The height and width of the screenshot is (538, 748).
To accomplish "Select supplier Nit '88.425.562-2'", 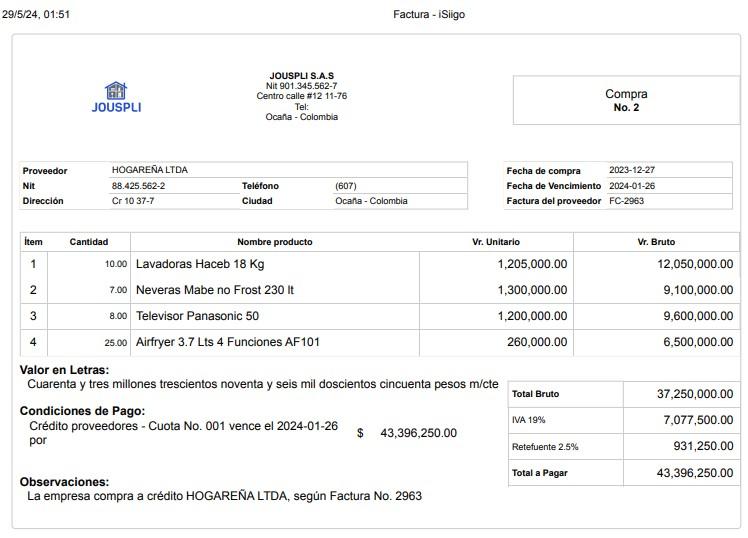I will click(x=138, y=186).
